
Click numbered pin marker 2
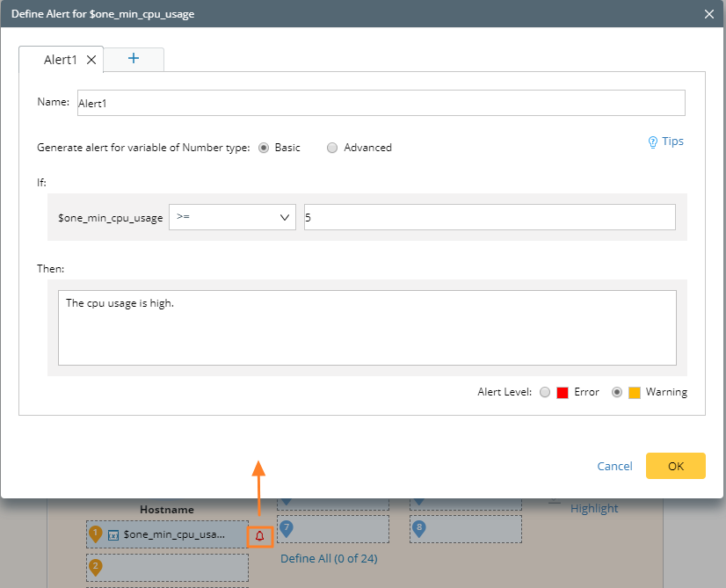point(96,567)
